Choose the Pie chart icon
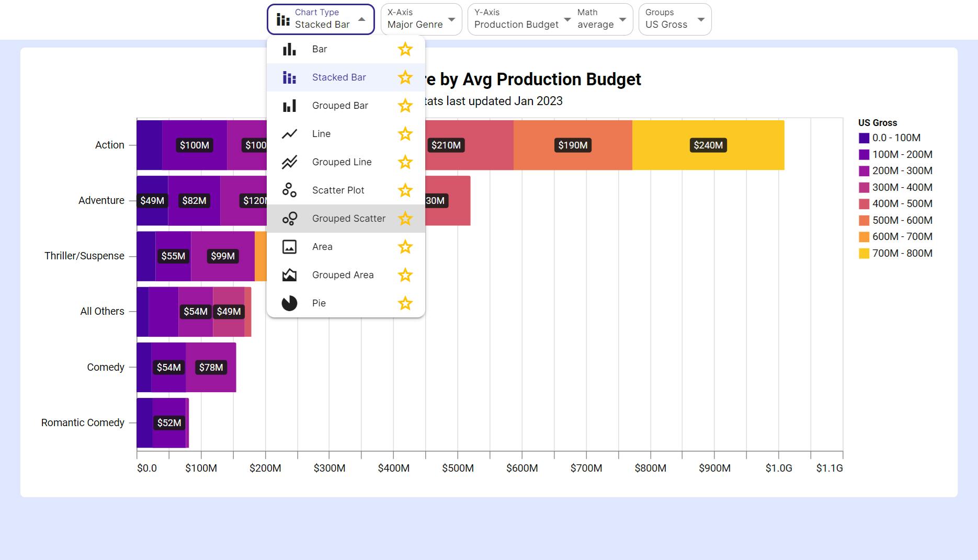The height and width of the screenshot is (560, 978). pyautogui.click(x=289, y=303)
